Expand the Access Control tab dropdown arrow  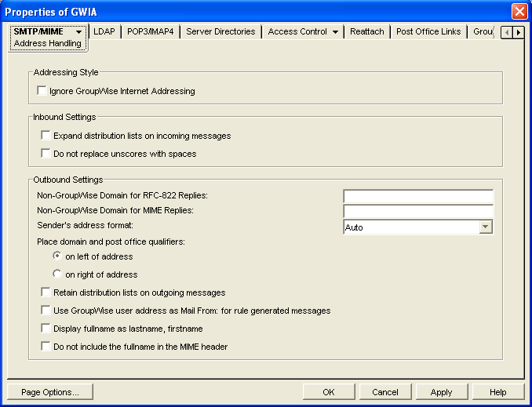click(x=335, y=32)
